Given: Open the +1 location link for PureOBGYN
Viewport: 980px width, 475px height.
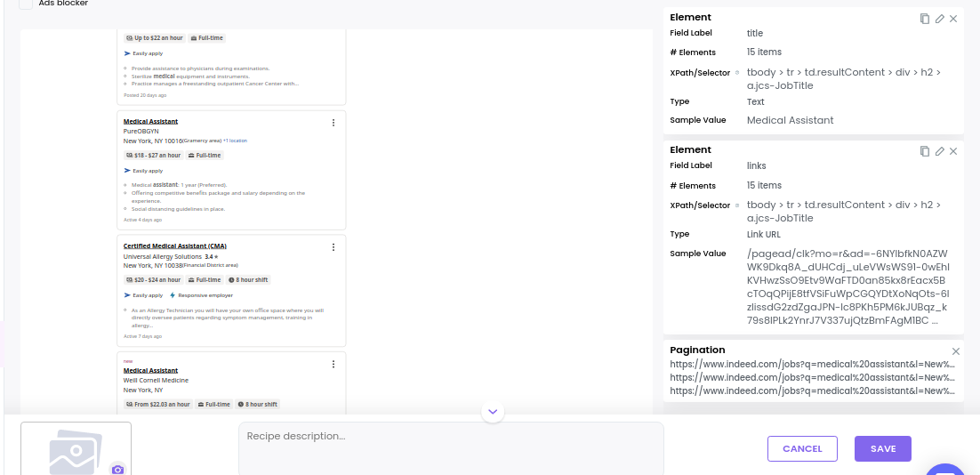Looking at the screenshot, I should coord(235,141).
